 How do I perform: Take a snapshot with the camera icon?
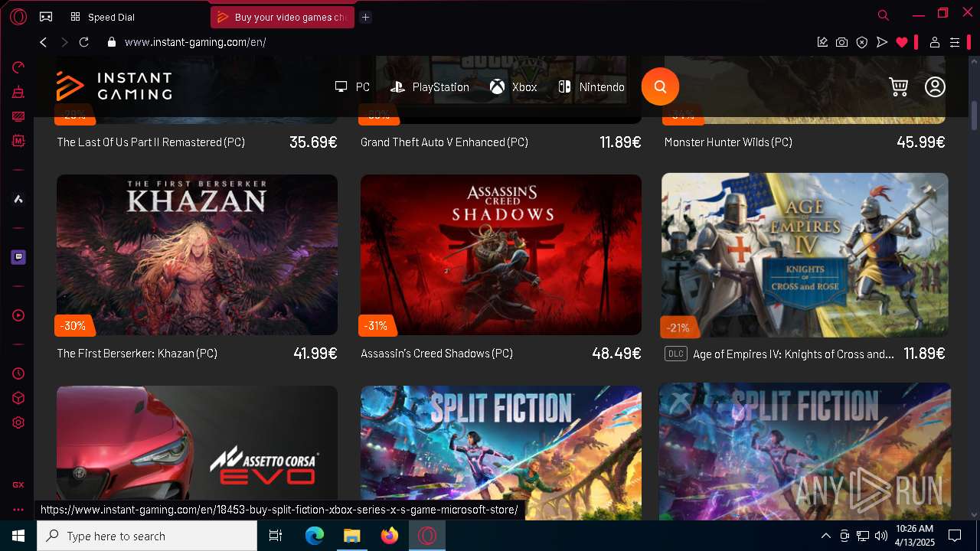click(x=842, y=43)
